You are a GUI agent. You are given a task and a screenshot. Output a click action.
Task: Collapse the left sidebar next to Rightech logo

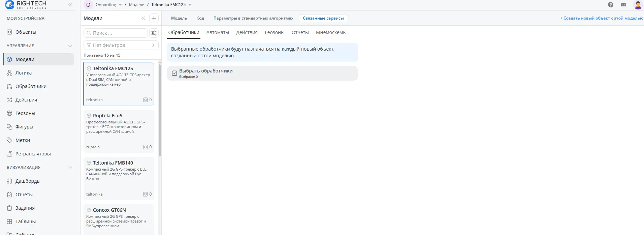(70, 5)
